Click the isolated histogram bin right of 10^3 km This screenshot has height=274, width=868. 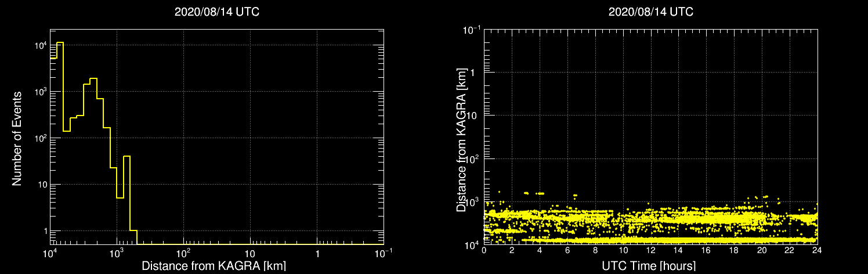[x=127, y=200]
